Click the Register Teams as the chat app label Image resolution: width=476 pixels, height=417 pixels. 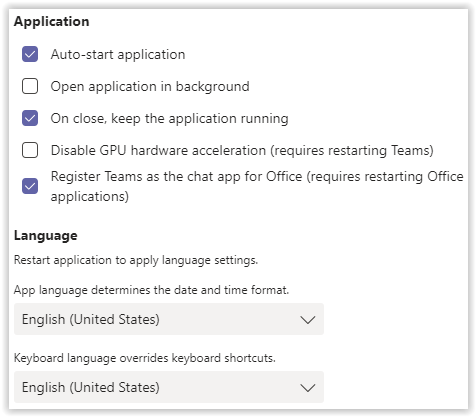(x=257, y=186)
